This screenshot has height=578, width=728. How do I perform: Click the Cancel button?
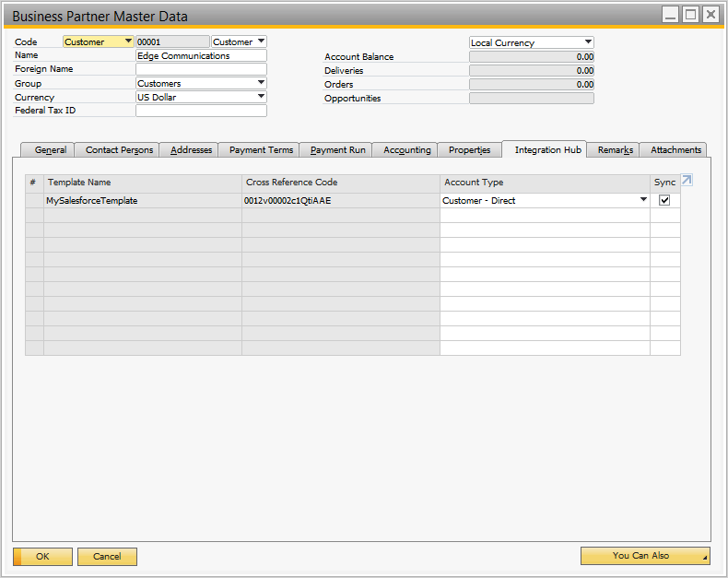pyautogui.click(x=107, y=557)
